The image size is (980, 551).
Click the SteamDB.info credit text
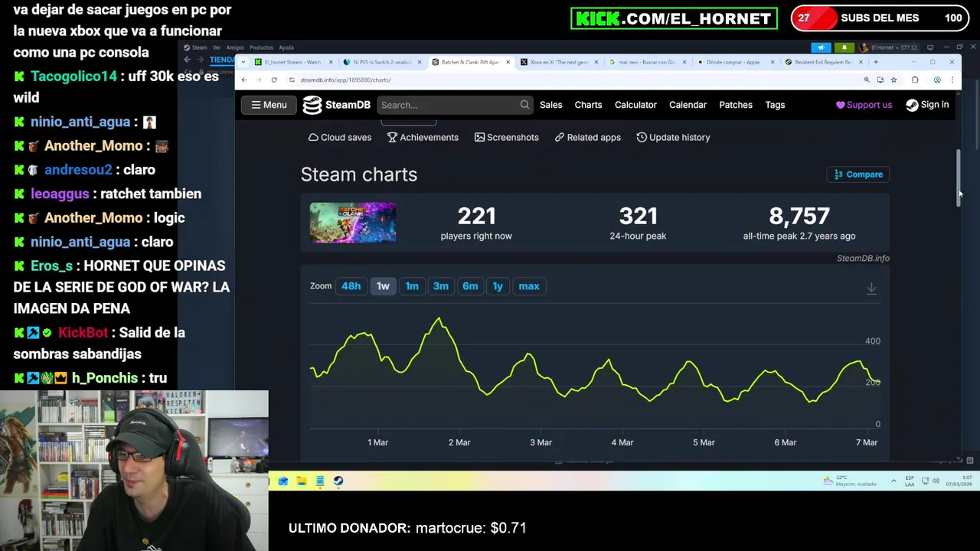click(863, 259)
